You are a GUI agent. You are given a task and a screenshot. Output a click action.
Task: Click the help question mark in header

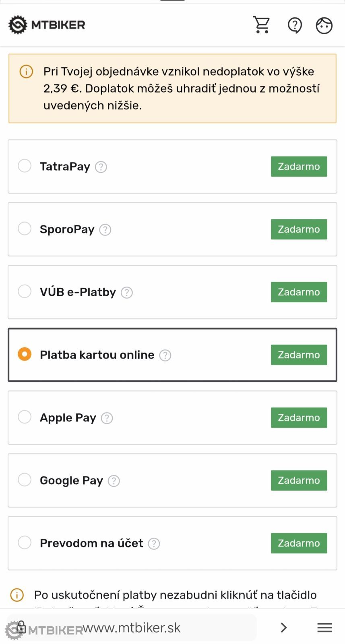295,25
